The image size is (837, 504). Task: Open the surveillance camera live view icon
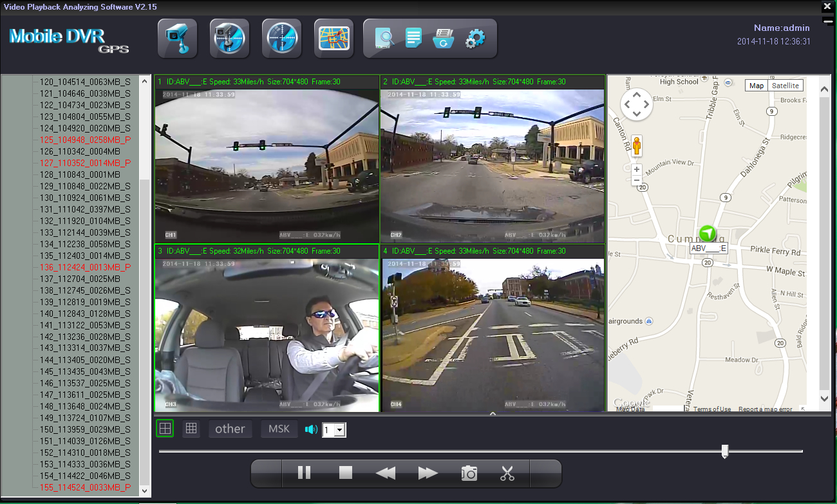(x=177, y=39)
